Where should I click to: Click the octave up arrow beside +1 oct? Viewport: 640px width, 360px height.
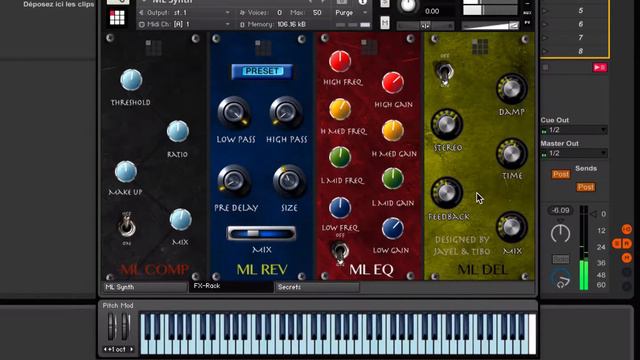(x=131, y=349)
